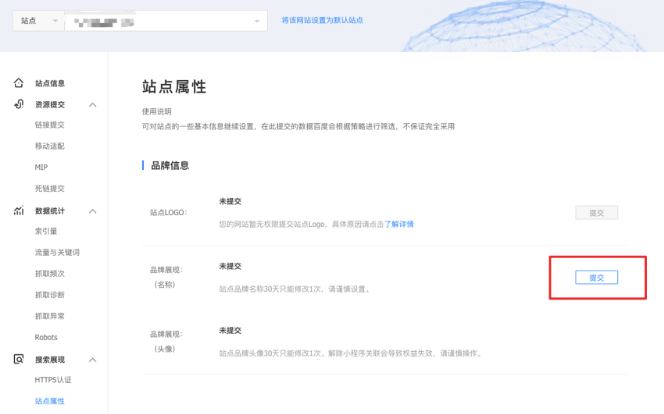664x414 pixels.
Task: Click the chart icon beside 数据统计
Action: (x=19, y=211)
